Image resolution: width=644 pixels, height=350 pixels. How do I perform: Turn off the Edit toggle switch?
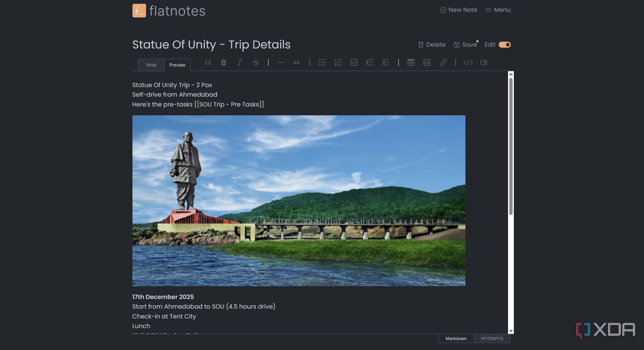505,45
